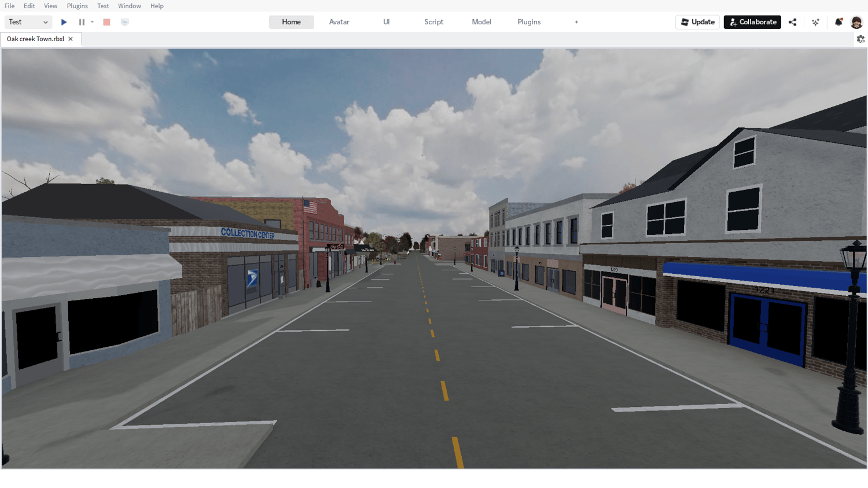The height and width of the screenshot is (488, 868).
Task: Start the playtest with the Play icon
Action: tap(64, 21)
